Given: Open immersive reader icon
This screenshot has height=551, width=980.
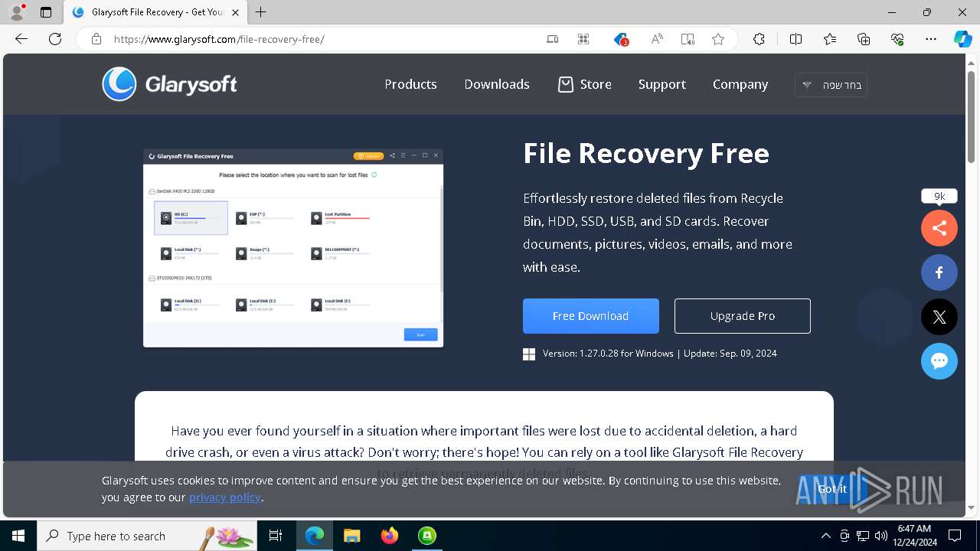Looking at the screenshot, I should pos(688,39).
